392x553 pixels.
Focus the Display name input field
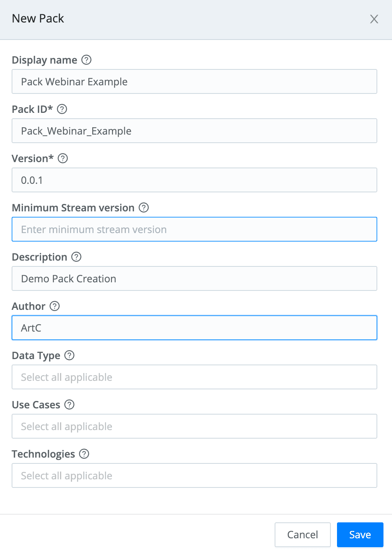tap(194, 82)
